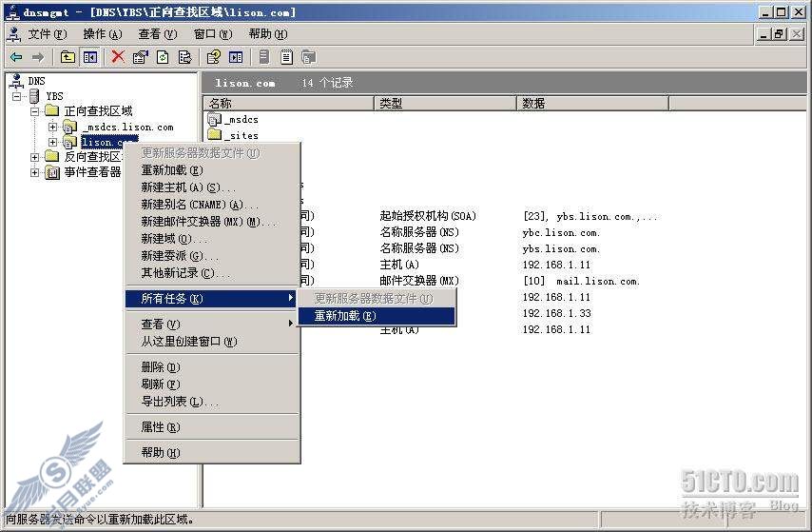Choose 重新加载(E) in the 所有任务 submenu
This screenshot has height=532, width=812.
pos(377,316)
